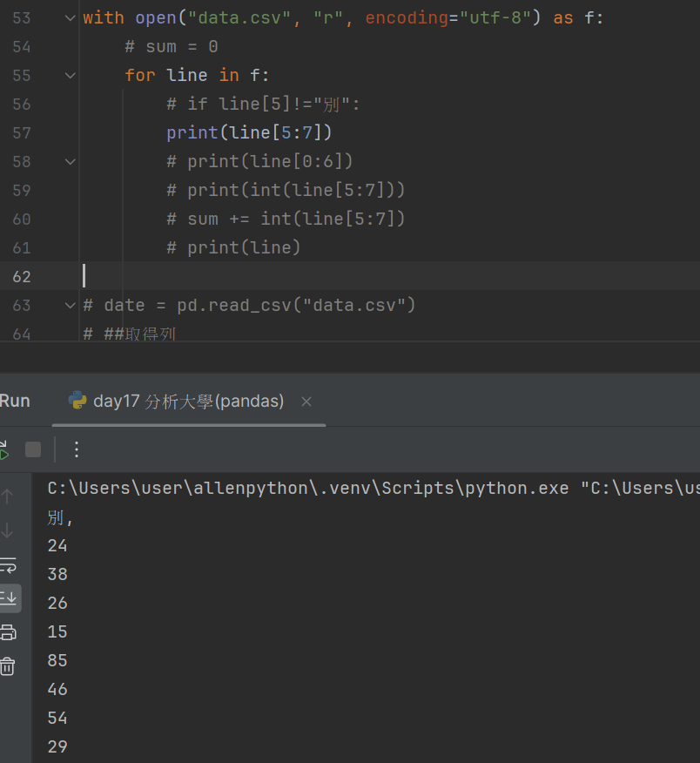
Task: Click line number 57 in gutter
Action: (22, 132)
